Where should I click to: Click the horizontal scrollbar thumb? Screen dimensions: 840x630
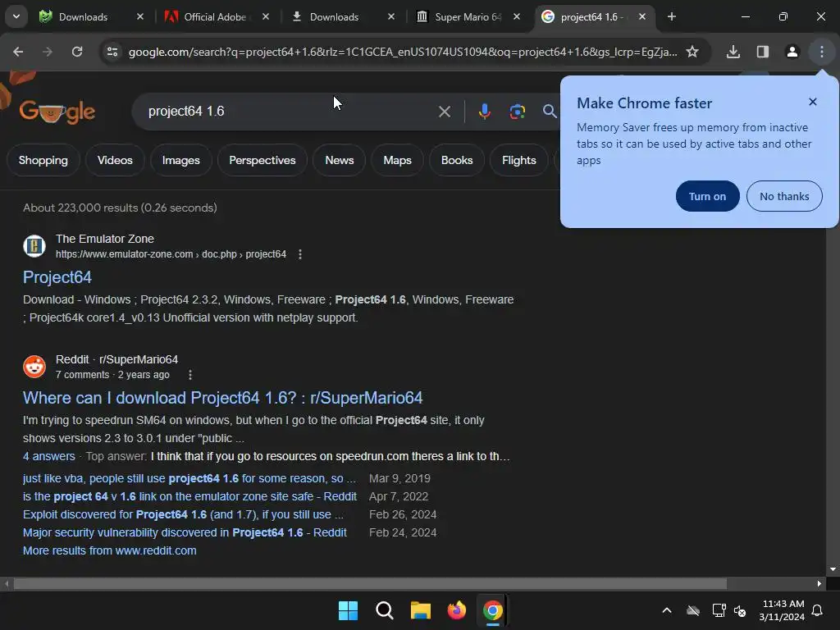coord(370,583)
